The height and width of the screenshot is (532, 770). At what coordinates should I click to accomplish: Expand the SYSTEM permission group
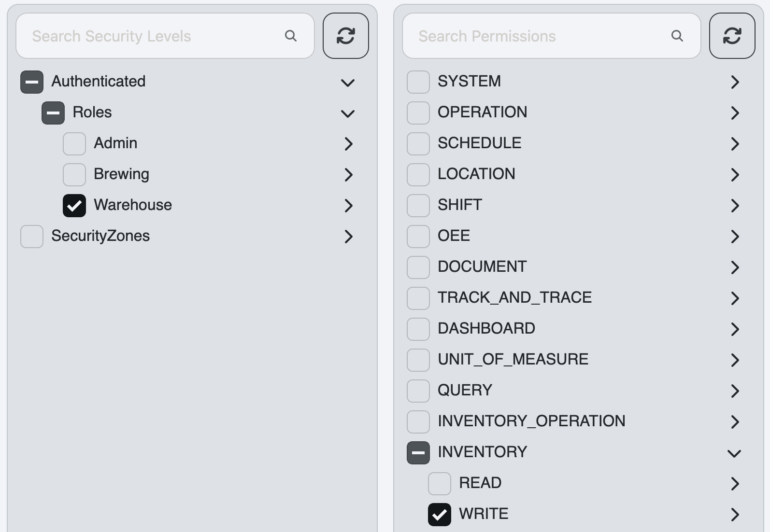pyautogui.click(x=735, y=82)
